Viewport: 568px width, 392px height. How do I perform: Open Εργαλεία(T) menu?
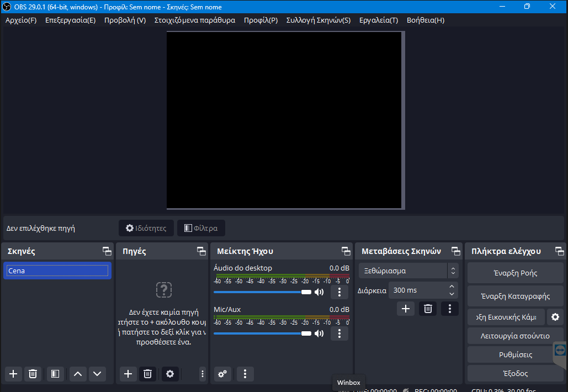pos(379,20)
